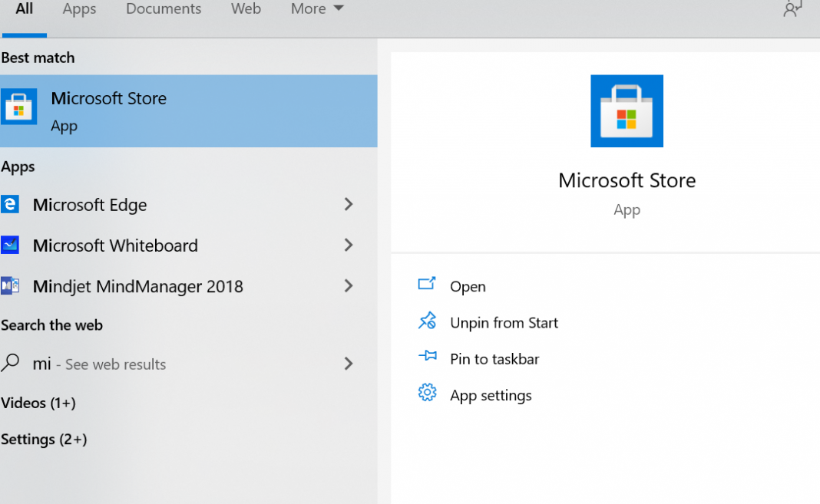Click the Microsoft Whiteboard app icon
The height and width of the screenshot is (504, 820).
pos(10,245)
